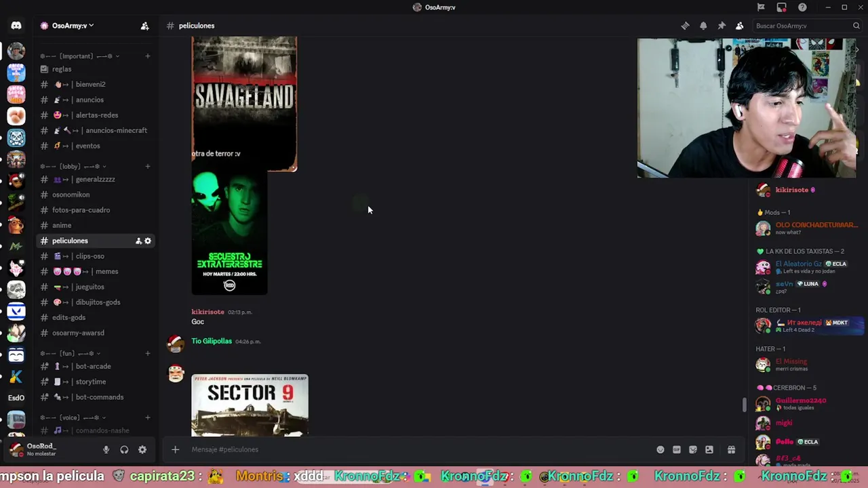Click the invite people icon beside server name
This screenshot has width=868, height=488.
click(x=144, y=26)
